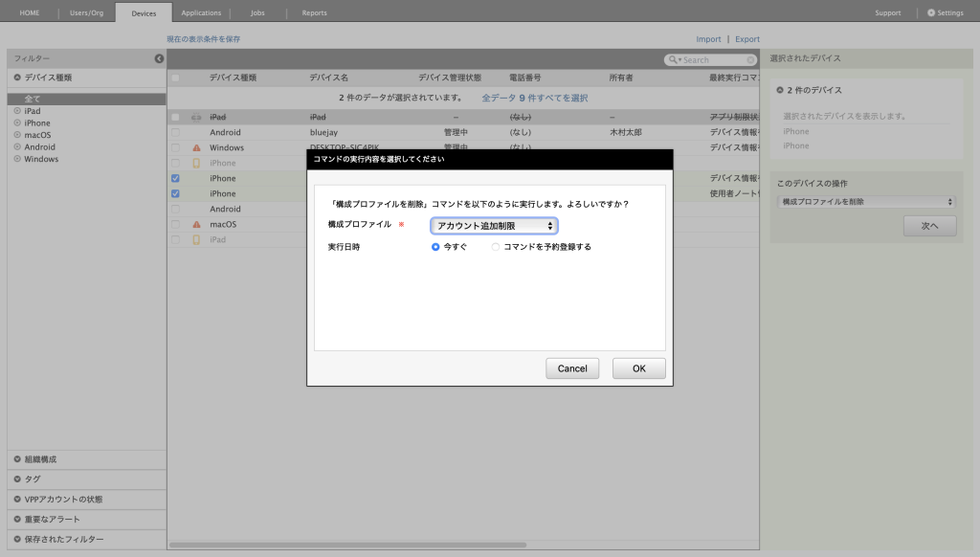This screenshot has width=980, height=557.
Task: Clear the search field with x icon
Action: pyautogui.click(x=751, y=60)
